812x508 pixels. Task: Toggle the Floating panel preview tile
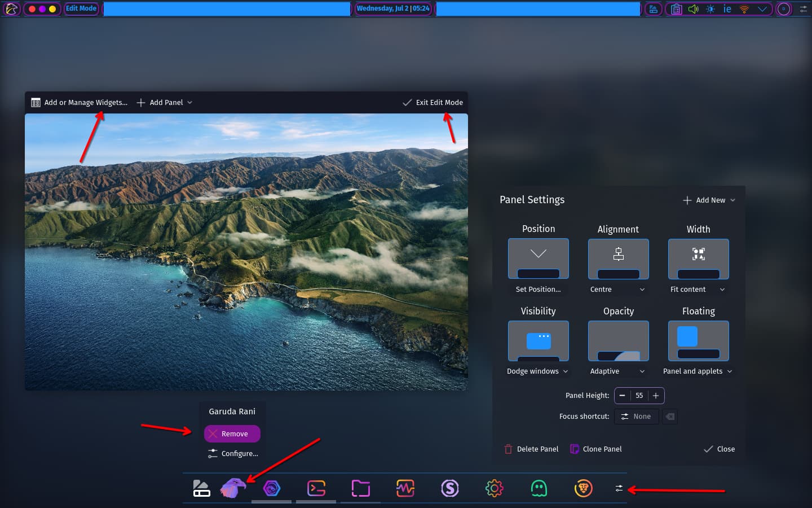pos(699,341)
